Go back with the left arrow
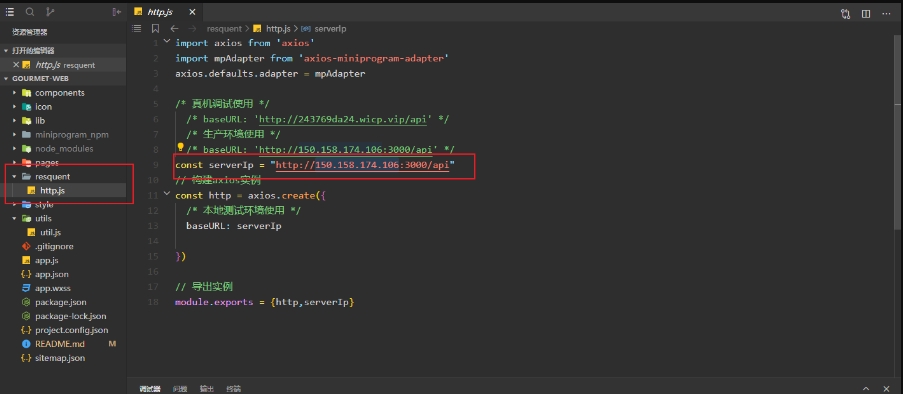 pyautogui.click(x=174, y=28)
